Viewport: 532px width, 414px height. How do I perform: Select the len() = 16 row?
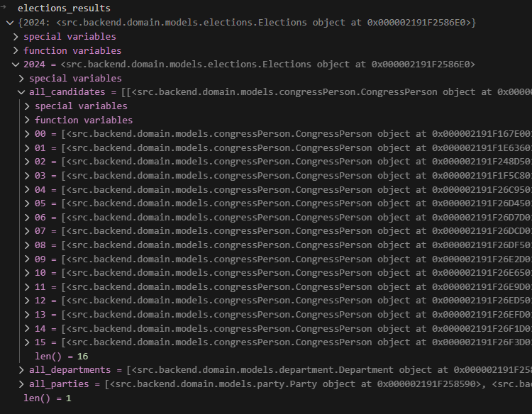[61, 357]
